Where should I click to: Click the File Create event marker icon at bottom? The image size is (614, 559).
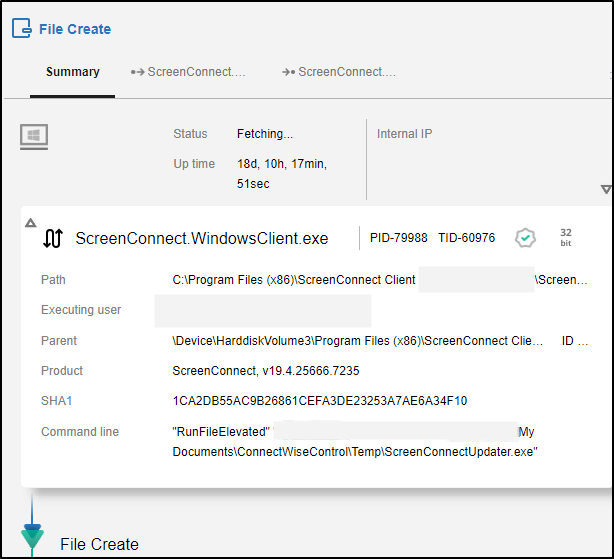[32, 535]
